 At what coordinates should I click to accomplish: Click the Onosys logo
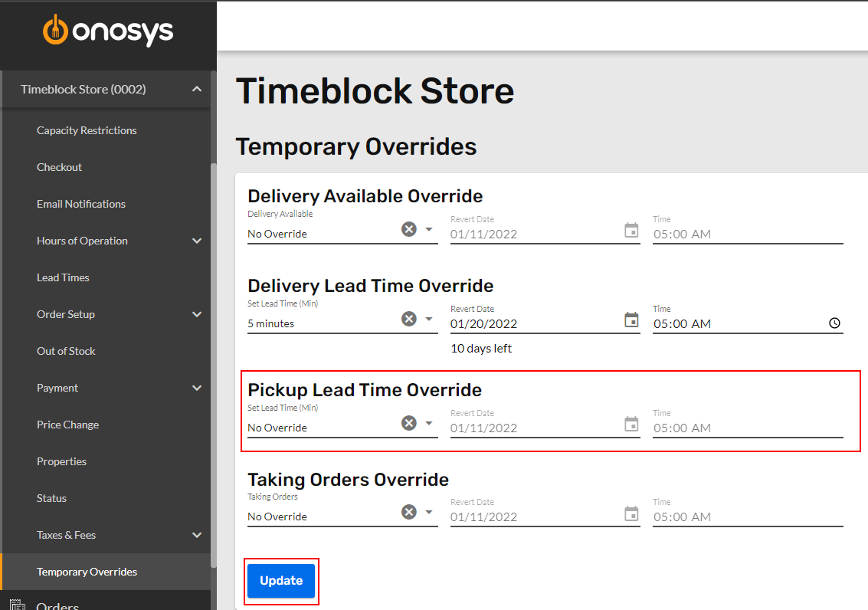click(108, 31)
